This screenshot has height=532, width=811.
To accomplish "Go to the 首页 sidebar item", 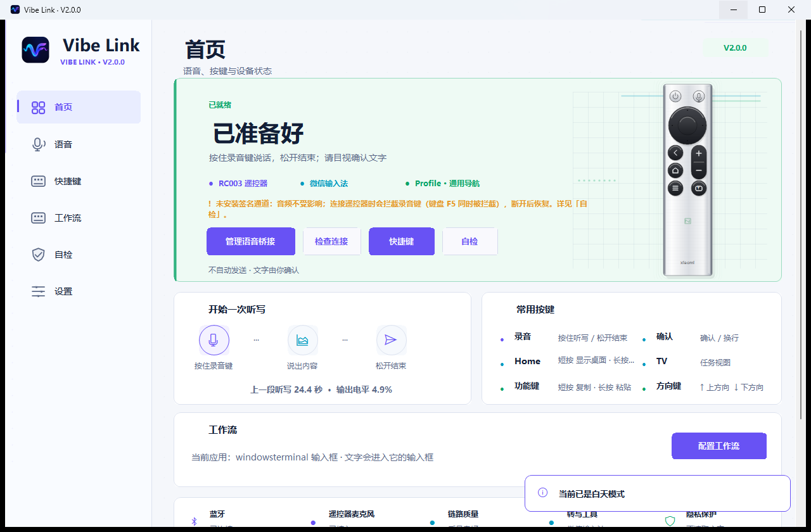I will pos(79,107).
